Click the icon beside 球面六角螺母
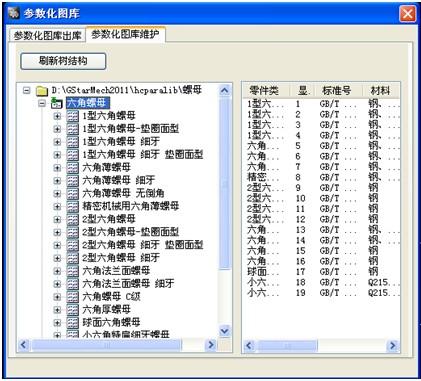The height and width of the screenshot is (381, 421). [x=72, y=323]
